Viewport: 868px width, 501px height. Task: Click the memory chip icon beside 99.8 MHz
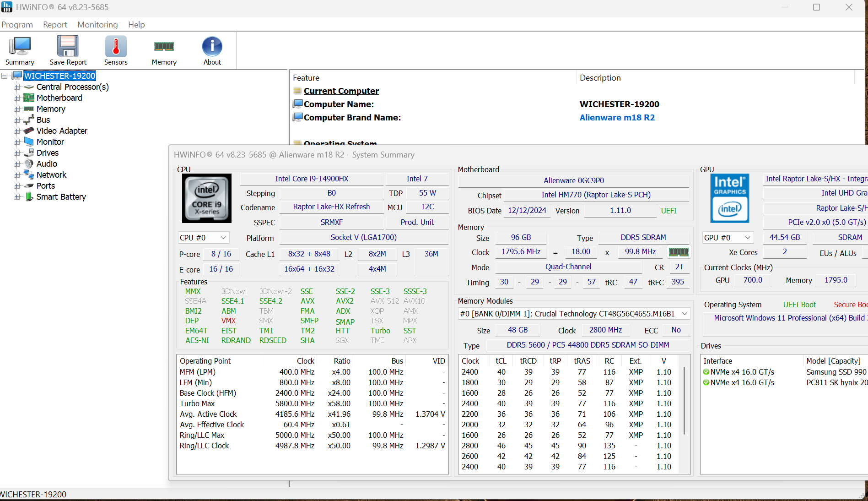[679, 252]
